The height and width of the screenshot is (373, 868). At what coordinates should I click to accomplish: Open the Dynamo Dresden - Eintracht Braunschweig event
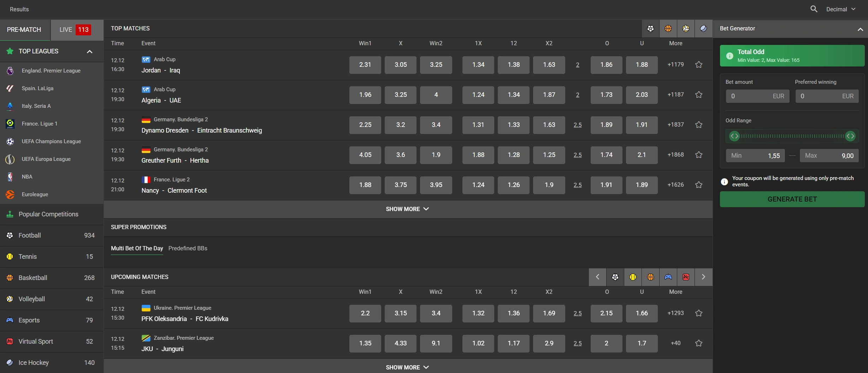pyautogui.click(x=202, y=131)
